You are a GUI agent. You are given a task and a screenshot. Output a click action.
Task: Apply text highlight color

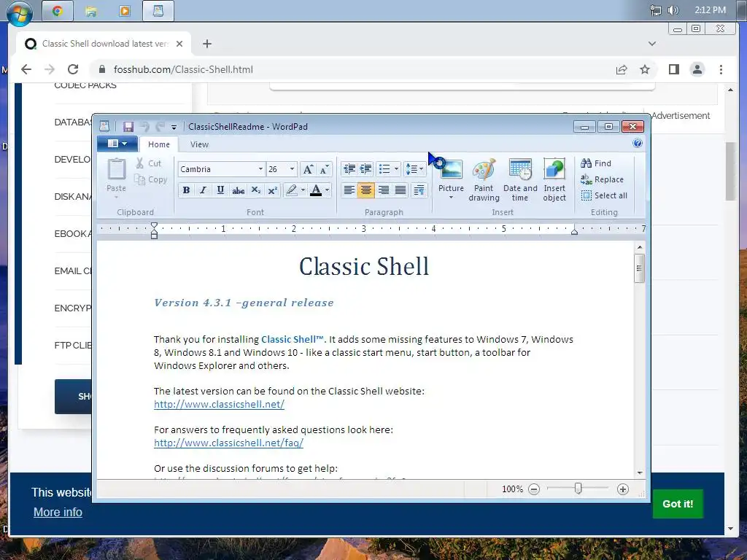[291, 190]
